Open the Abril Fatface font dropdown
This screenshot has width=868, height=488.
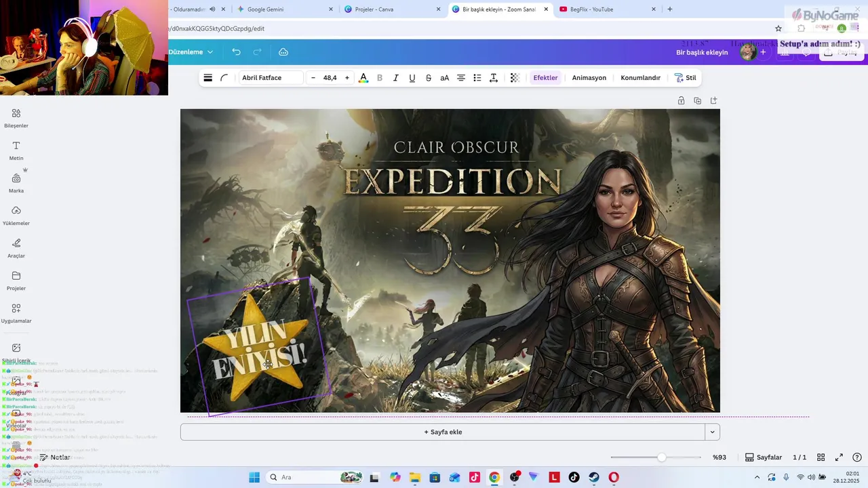271,78
